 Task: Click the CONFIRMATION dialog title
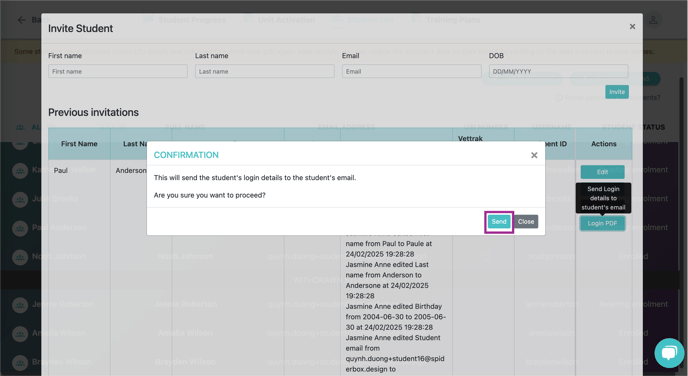point(186,155)
